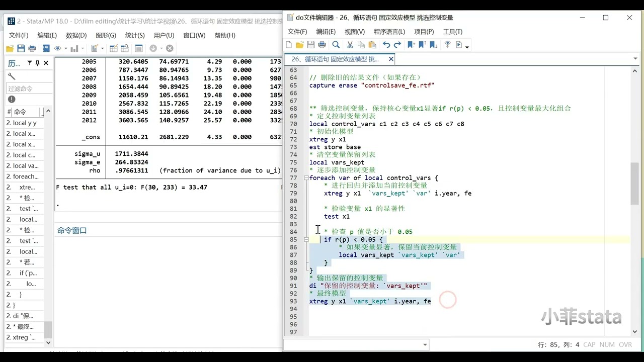
Task: Click the Cut scissors icon in do-file editor
Action: tap(350, 45)
